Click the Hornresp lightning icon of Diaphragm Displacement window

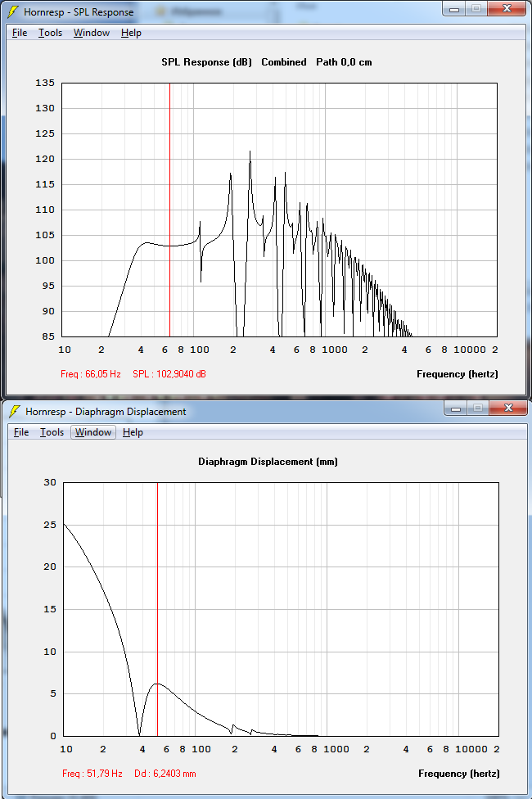(16, 411)
